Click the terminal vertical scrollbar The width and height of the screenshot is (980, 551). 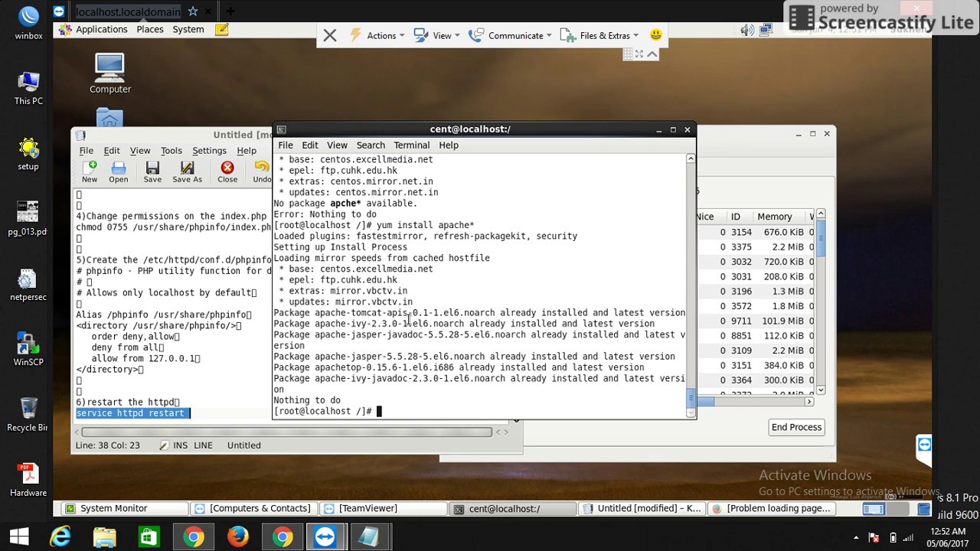tap(691, 285)
